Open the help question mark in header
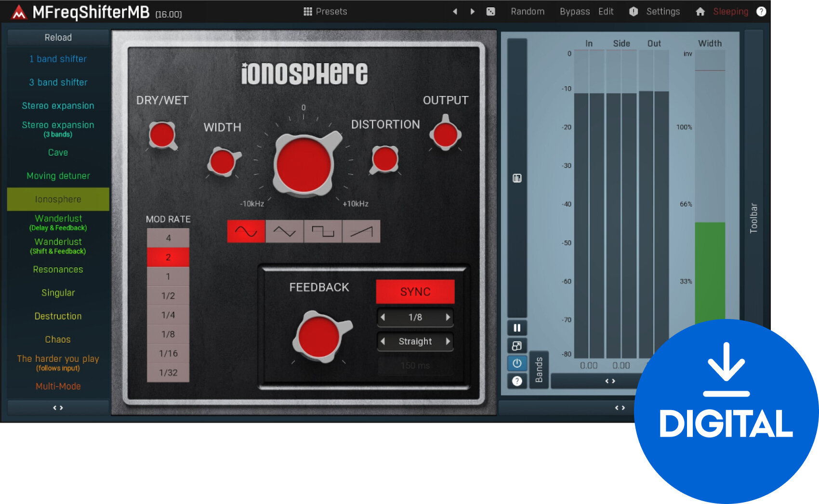819x504 pixels. 761,12
